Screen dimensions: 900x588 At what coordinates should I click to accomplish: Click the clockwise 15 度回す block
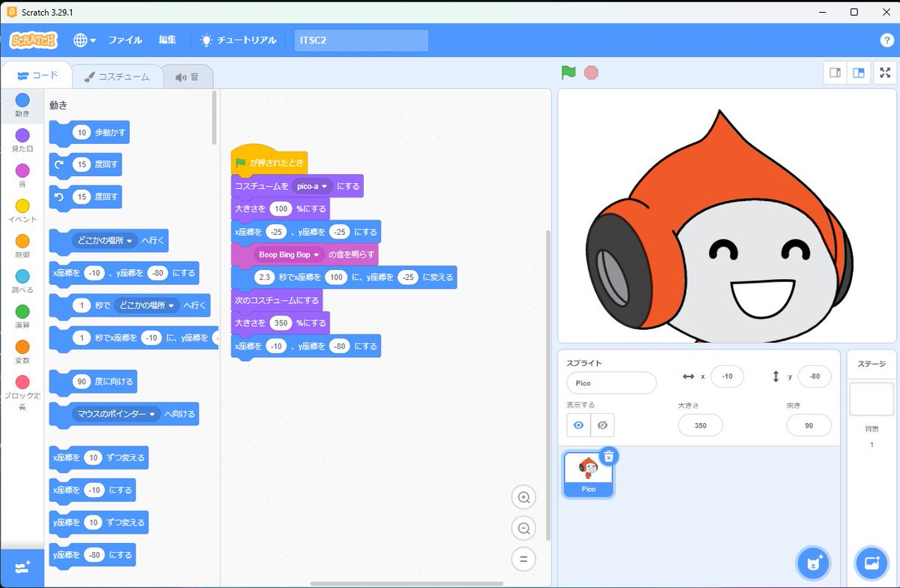click(x=85, y=164)
